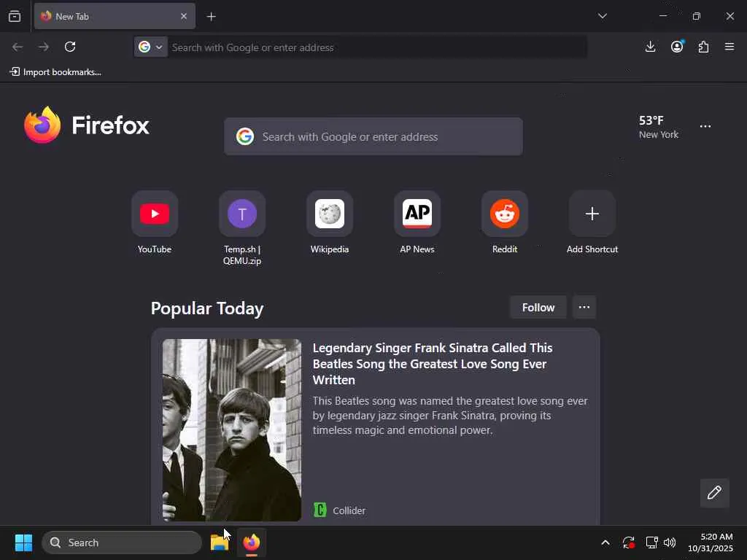Click the article description text
The width and height of the screenshot is (747, 560).
pos(451,415)
